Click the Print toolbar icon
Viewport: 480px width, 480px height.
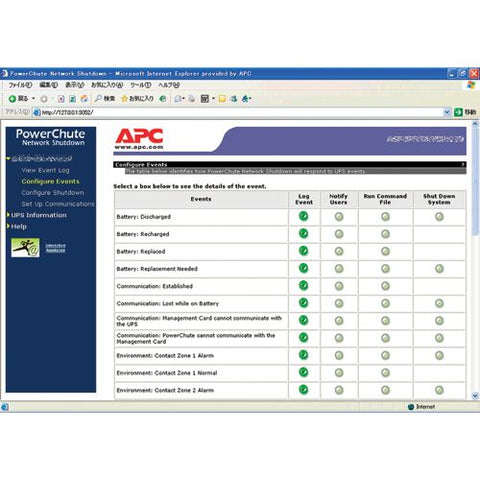[x=191, y=98]
